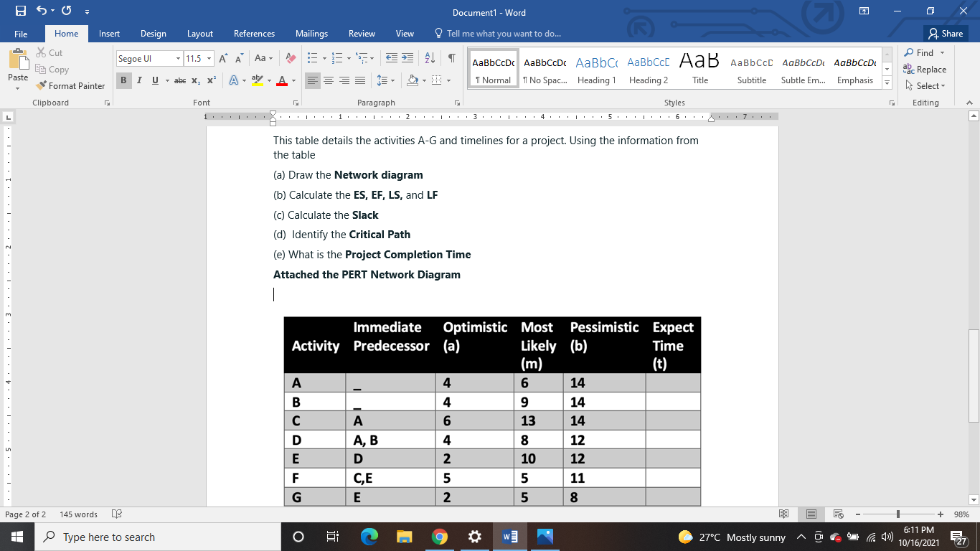Toggle Show/Hide paragraph marks
Screen dimensions: 980x551
pos(451,58)
